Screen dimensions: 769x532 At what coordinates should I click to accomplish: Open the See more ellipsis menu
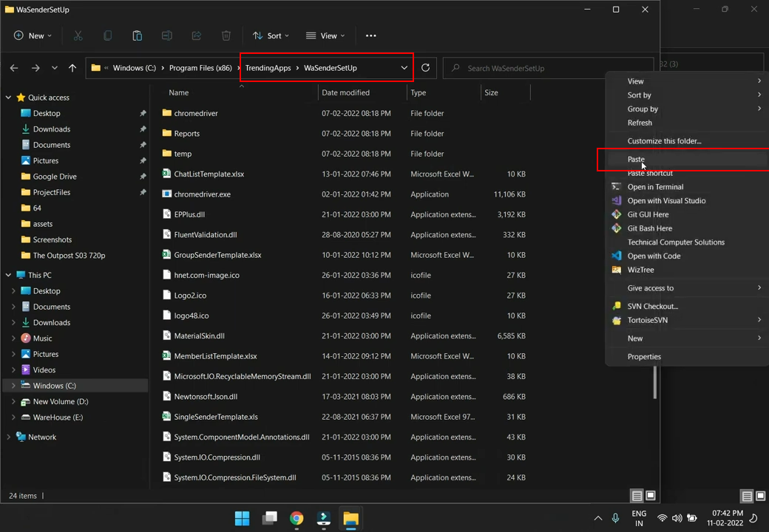(x=371, y=35)
